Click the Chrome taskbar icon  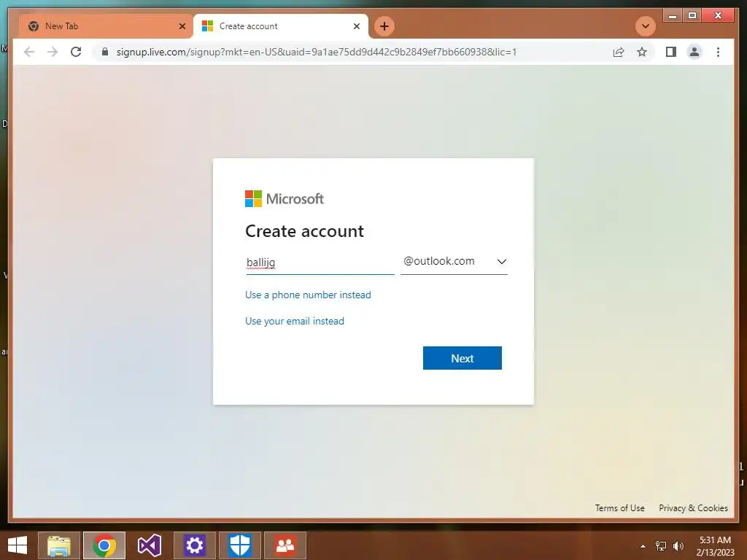coord(104,545)
